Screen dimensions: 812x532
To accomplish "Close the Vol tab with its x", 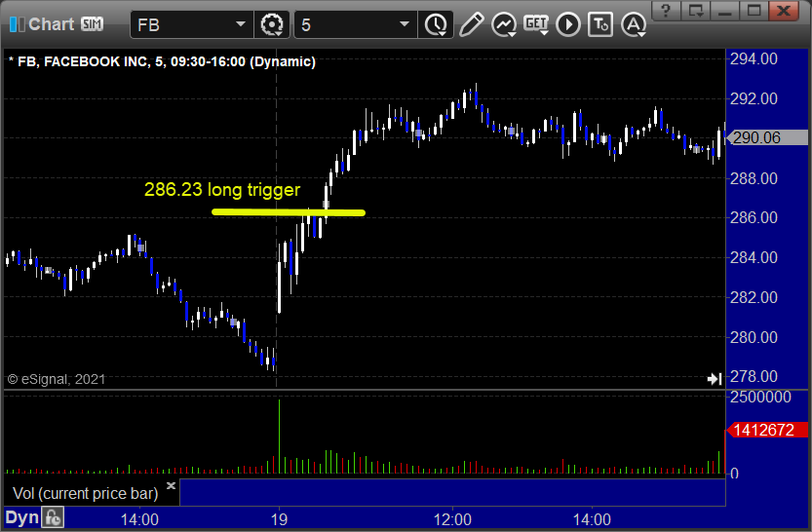I will pos(171,485).
